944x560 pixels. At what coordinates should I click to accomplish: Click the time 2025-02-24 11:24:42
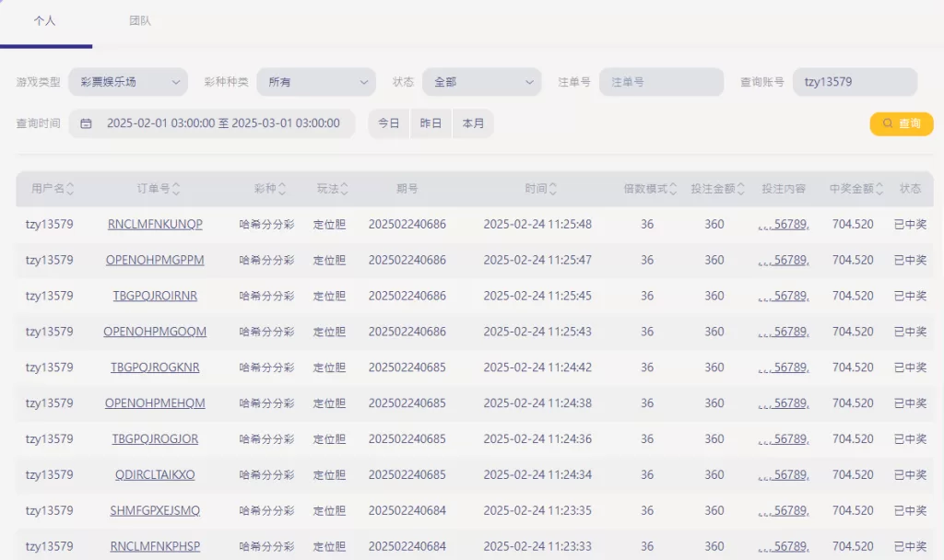537,367
